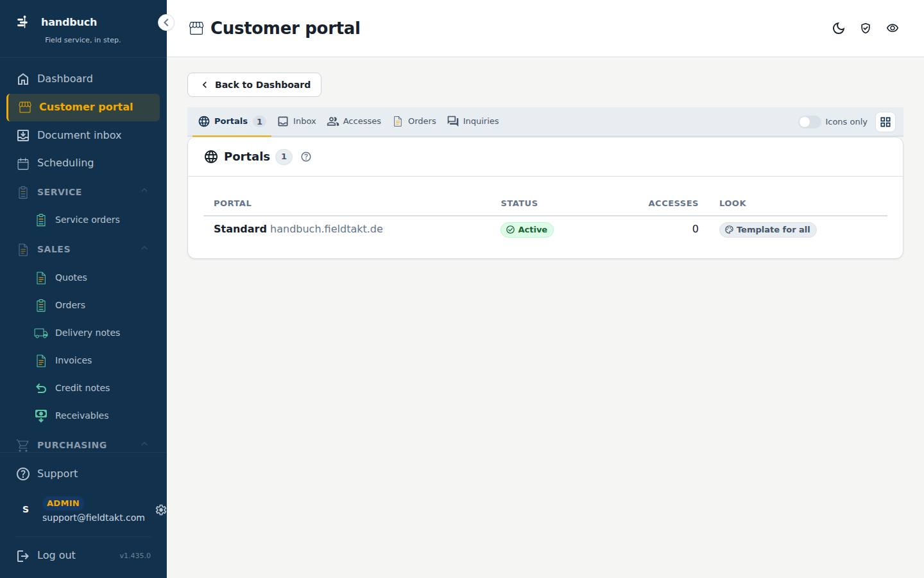
Task: Click the Template for all badge
Action: coord(767,230)
